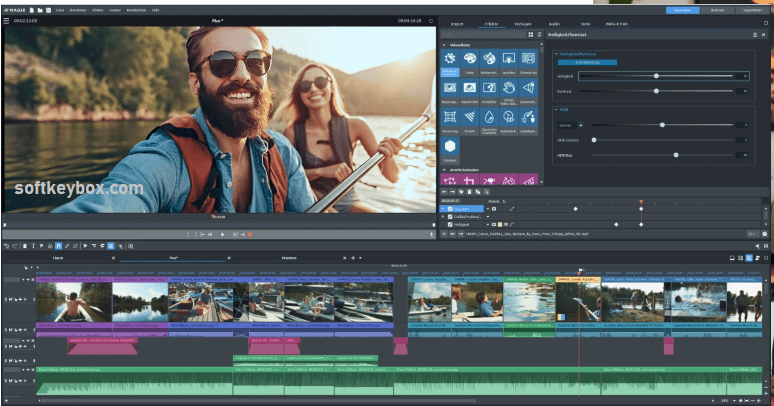
Task: Create new project with page icon
Action: [32, 10]
